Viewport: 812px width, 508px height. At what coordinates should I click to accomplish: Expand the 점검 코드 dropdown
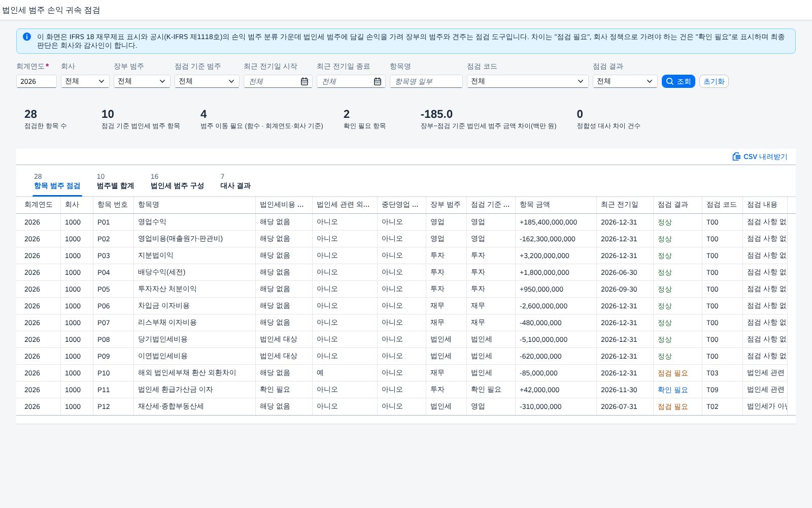tap(527, 81)
